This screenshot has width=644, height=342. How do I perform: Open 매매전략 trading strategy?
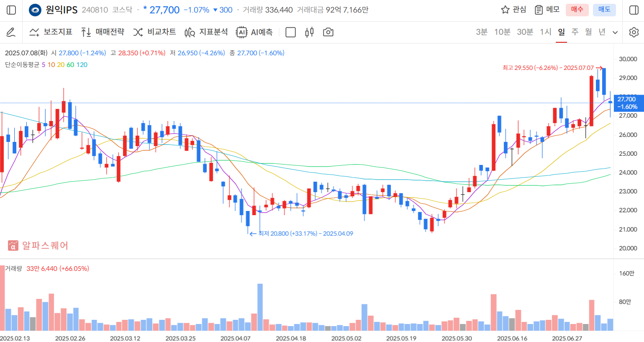click(102, 32)
